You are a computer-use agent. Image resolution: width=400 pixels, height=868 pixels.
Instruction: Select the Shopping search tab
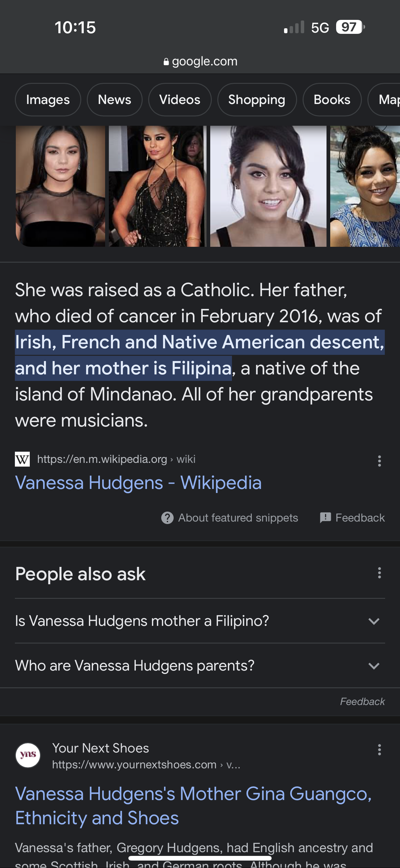[256, 100]
